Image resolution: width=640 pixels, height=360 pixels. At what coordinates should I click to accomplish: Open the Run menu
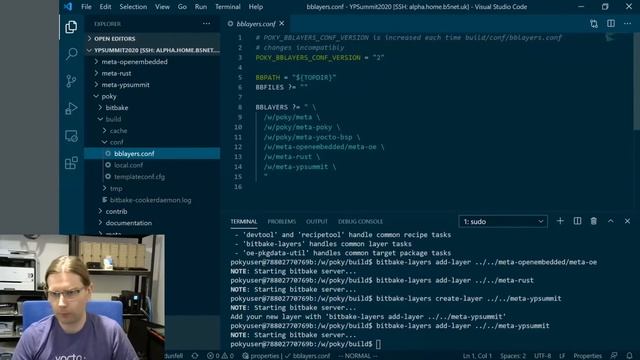click(x=200, y=7)
